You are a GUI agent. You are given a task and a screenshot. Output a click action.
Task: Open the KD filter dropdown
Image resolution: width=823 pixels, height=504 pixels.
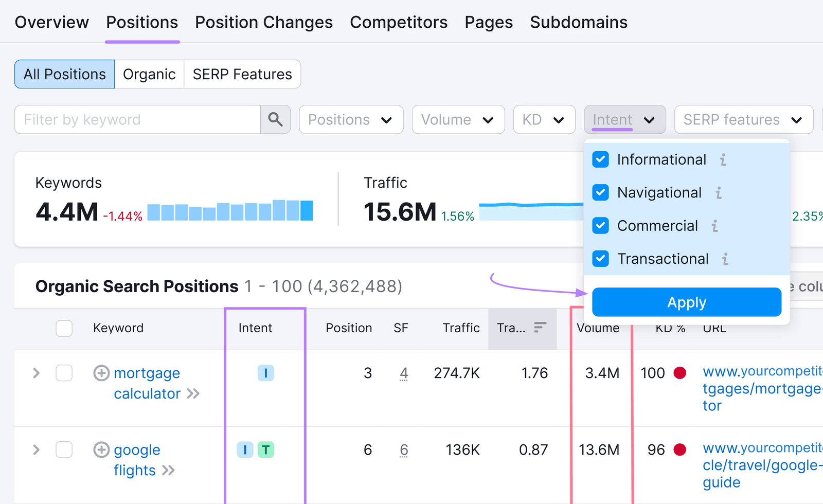544,119
